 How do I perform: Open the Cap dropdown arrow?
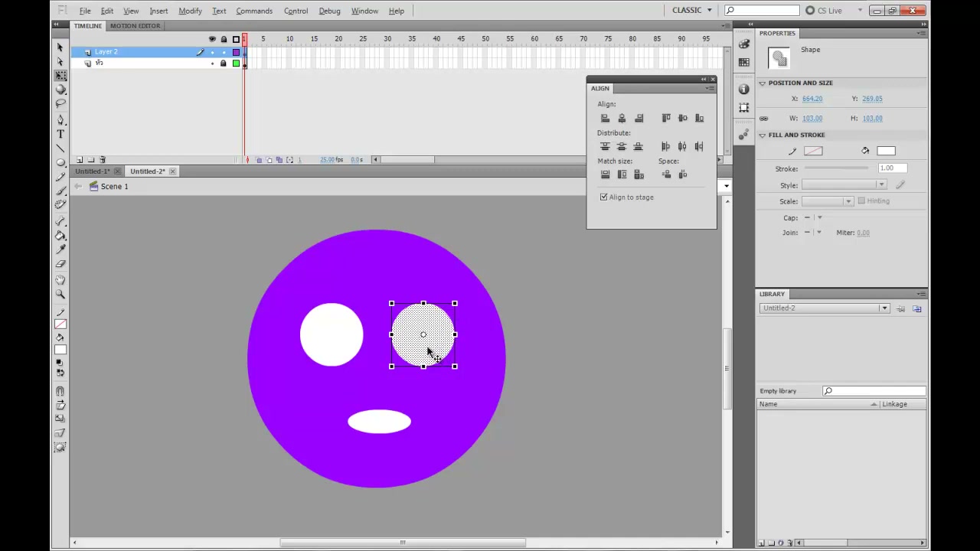(819, 217)
